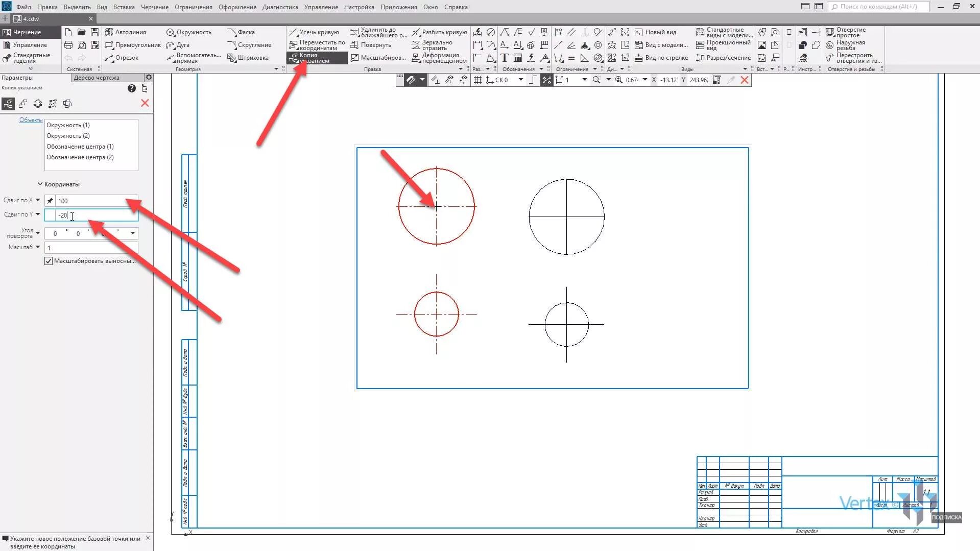Image resolution: width=980 pixels, height=551 pixels.
Task: Click the Open file folder icon
Action: coord(81,32)
